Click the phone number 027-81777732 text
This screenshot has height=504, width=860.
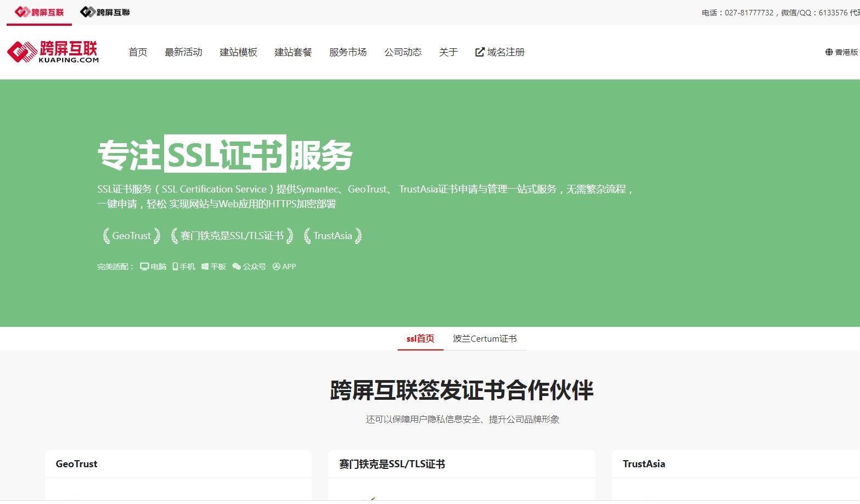[749, 13]
